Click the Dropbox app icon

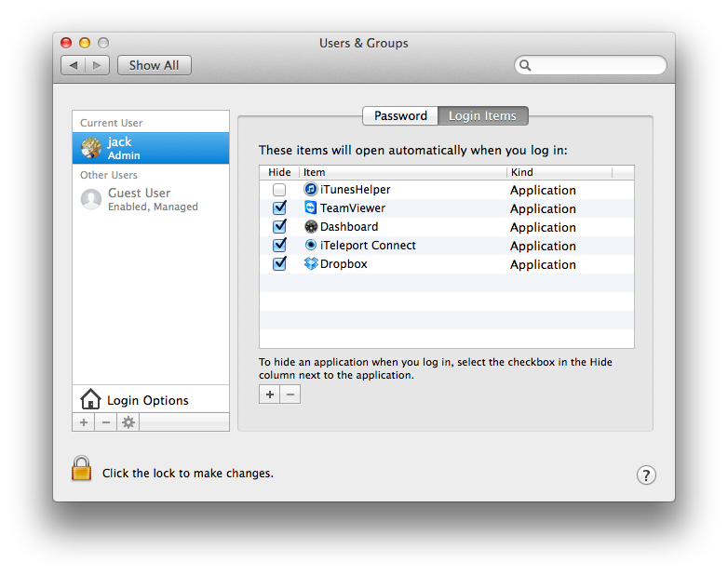311,263
